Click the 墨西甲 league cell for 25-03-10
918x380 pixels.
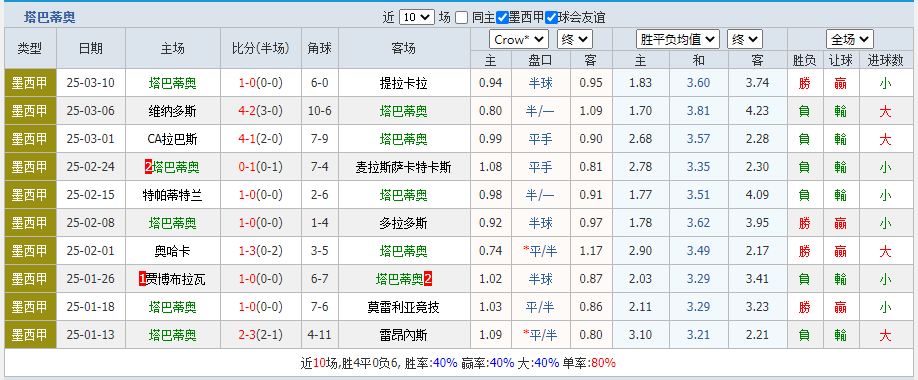coord(30,83)
